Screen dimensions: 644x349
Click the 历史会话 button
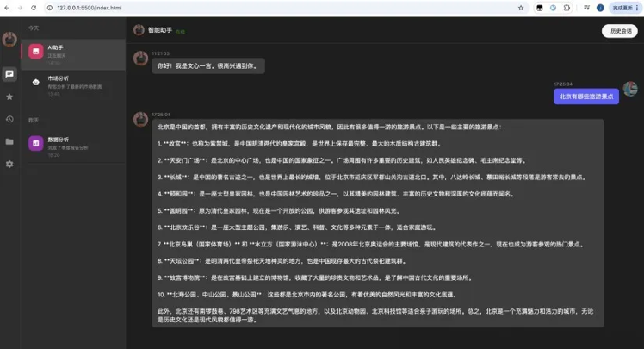[x=620, y=31]
